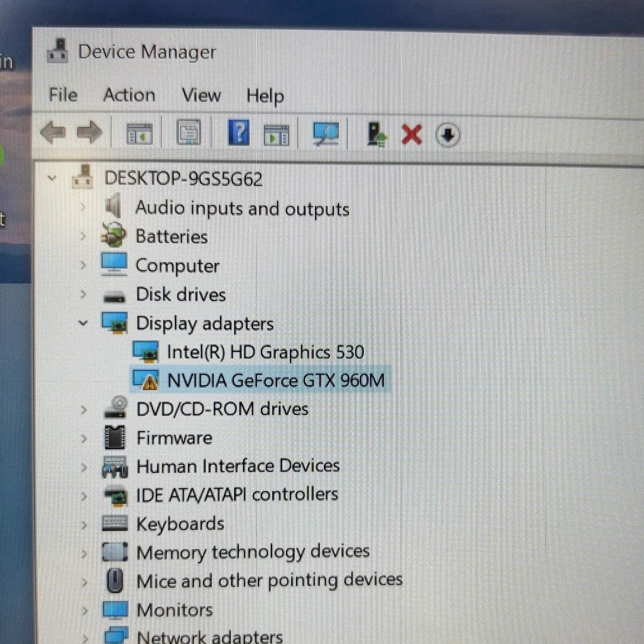Click the Device Manager title bar icon
Screen dimensions: 644x644
pos(58,51)
